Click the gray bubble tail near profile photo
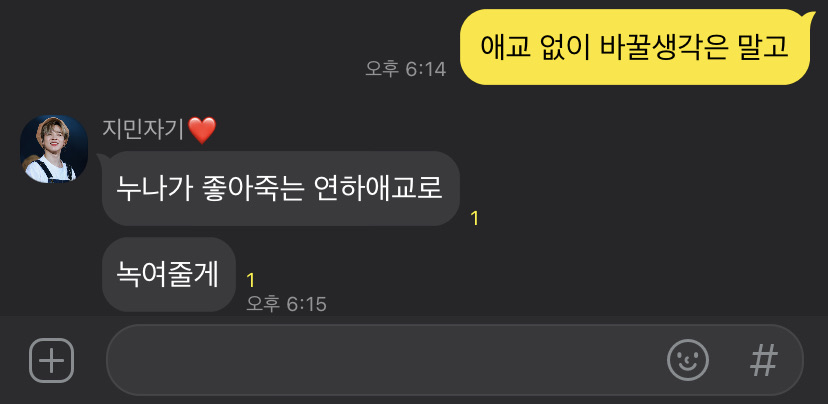The height and width of the screenshot is (404, 828). point(102,159)
